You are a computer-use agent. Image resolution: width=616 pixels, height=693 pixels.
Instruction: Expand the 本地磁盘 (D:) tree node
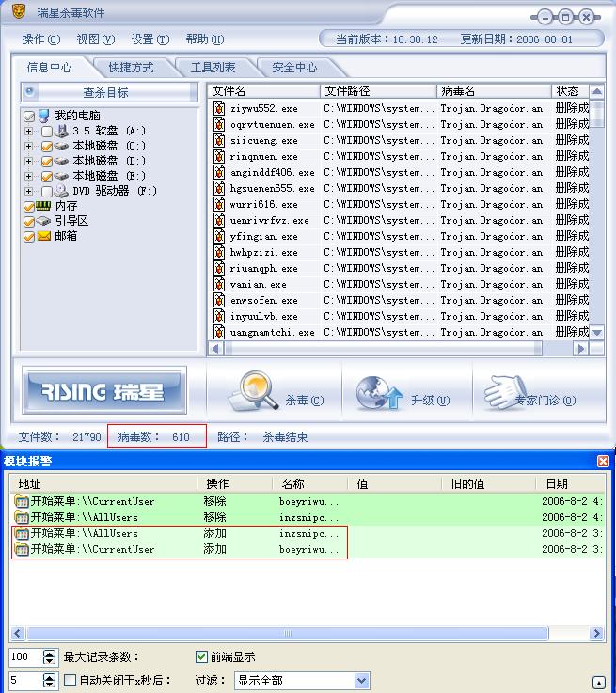(x=29, y=162)
